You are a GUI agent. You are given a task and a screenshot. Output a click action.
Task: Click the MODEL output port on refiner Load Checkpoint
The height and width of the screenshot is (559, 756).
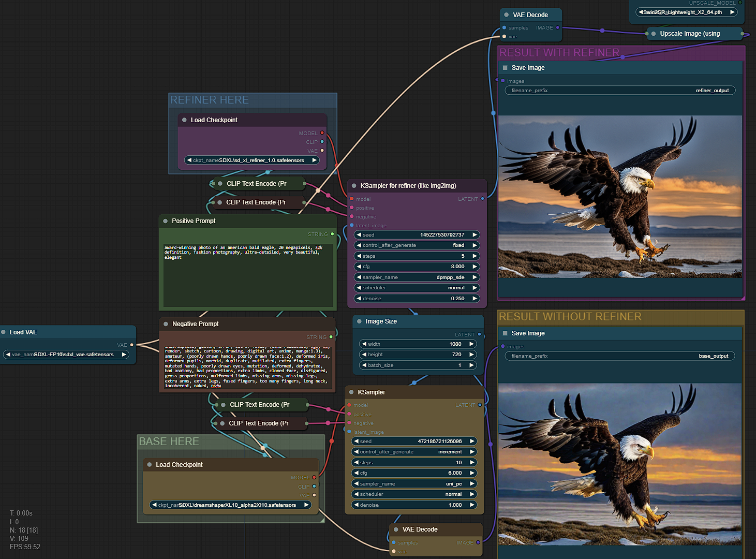pyautogui.click(x=322, y=133)
